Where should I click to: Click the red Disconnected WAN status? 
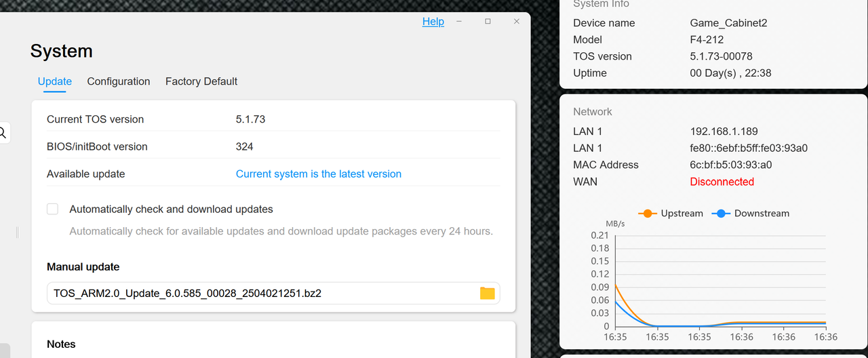tap(722, 182)
